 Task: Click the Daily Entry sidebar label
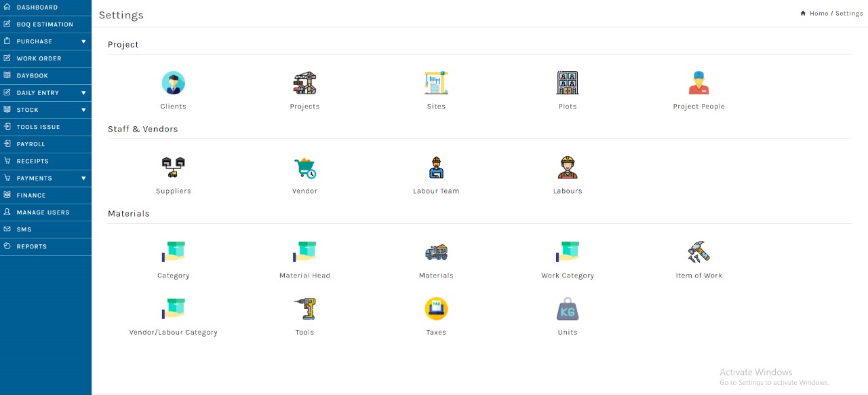[x=38, y=93]
